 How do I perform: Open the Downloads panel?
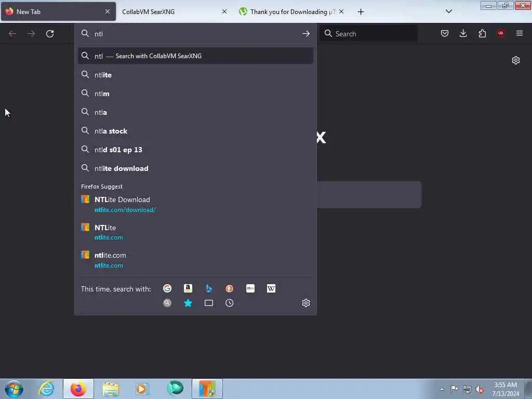coord(463,33)
